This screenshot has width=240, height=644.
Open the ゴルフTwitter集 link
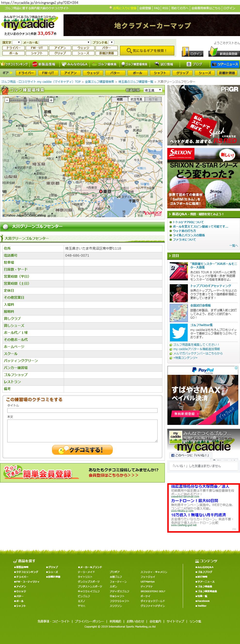click(x=201, y=325)
